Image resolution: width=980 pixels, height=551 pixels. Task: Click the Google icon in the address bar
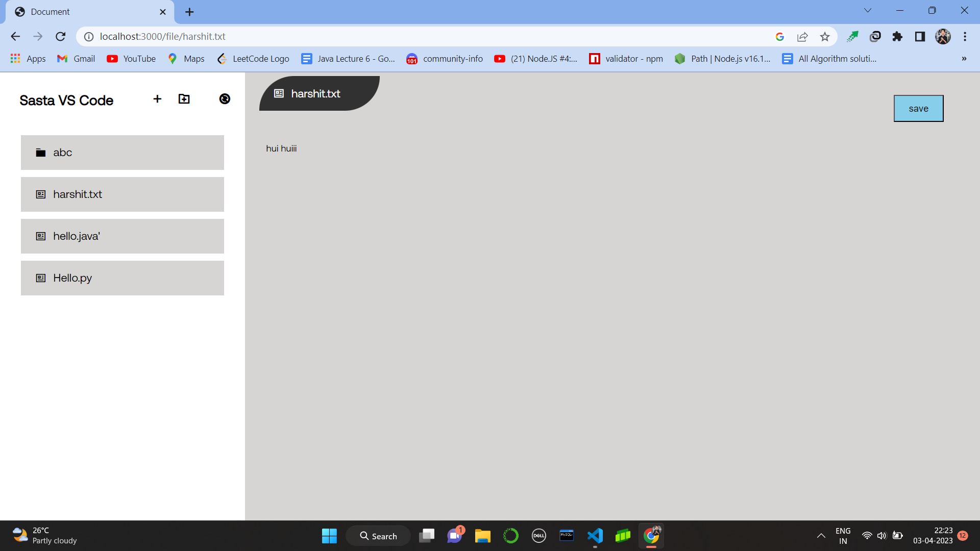click(x=779, y=36)
